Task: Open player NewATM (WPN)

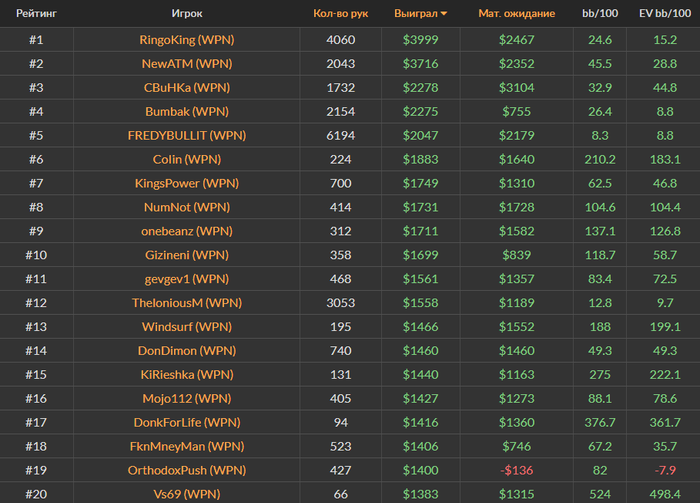Action: click(x=187, y=64)
